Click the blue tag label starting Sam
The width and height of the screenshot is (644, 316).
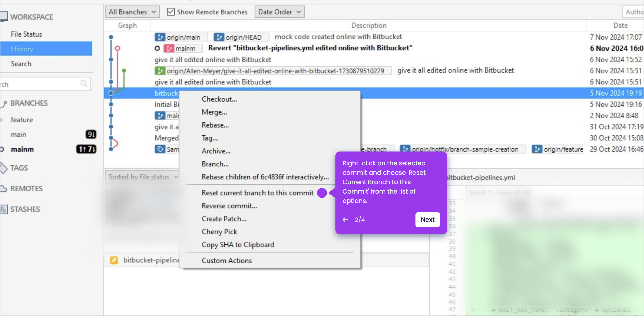coord(167,149)
